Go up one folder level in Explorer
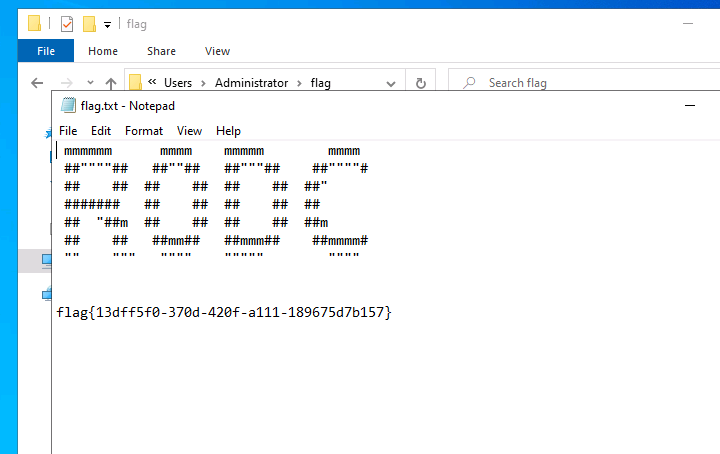720x454 pixels. click(x=111, y=83)
